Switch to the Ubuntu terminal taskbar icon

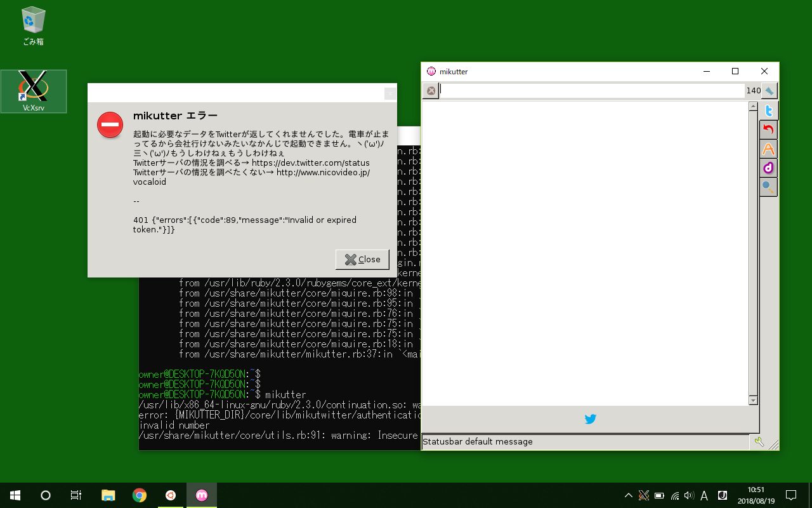pos(171,495)
